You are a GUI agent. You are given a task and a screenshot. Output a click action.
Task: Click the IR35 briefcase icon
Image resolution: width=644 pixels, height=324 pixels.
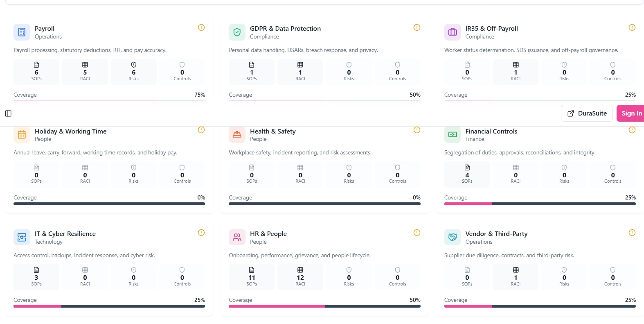pyautogui.click(x=453, y=32)
